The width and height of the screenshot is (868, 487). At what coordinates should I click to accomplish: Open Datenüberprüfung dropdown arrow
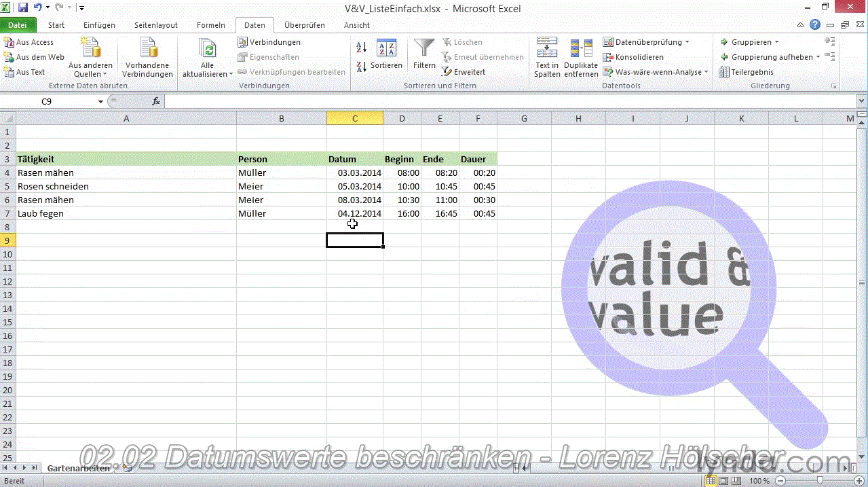687,42
